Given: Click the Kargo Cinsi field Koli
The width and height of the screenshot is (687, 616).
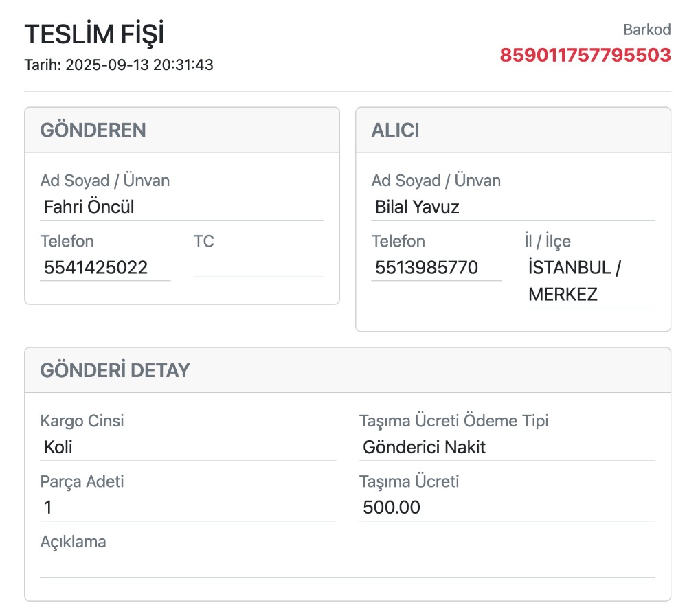Looking at the screenshot, I should click(188, 448).
